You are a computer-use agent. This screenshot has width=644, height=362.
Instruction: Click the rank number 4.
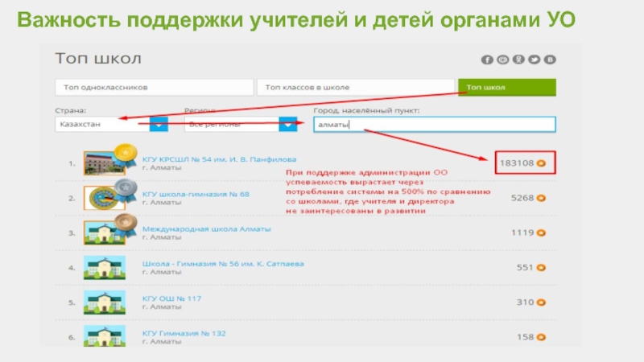click(72, 268)
